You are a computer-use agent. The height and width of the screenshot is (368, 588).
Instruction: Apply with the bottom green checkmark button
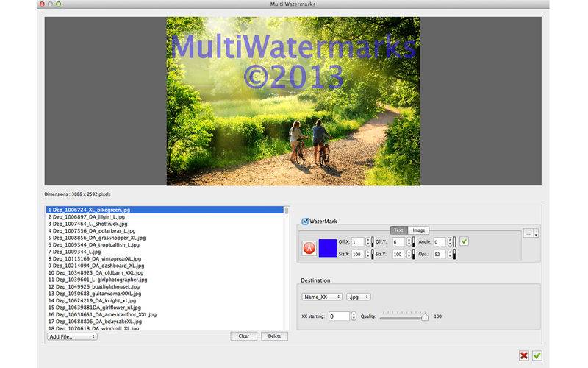(x=537, y=355)
